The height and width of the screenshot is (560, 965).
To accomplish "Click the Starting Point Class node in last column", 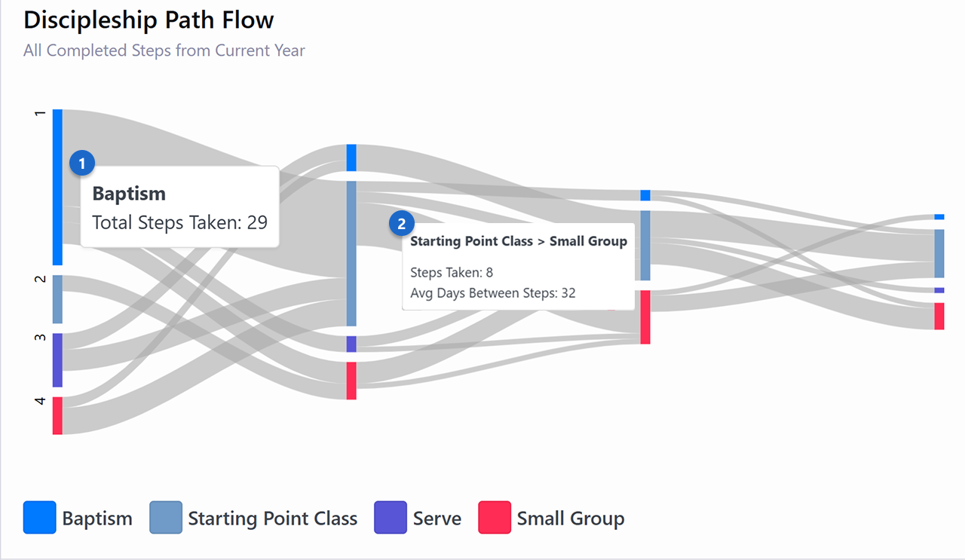I will [x=939, y=253].
